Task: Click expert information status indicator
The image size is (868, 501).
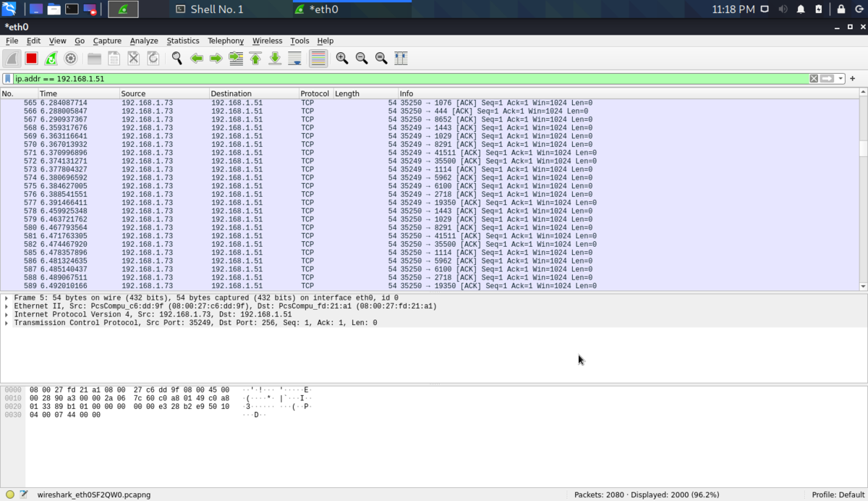Action: coord(10,494)
